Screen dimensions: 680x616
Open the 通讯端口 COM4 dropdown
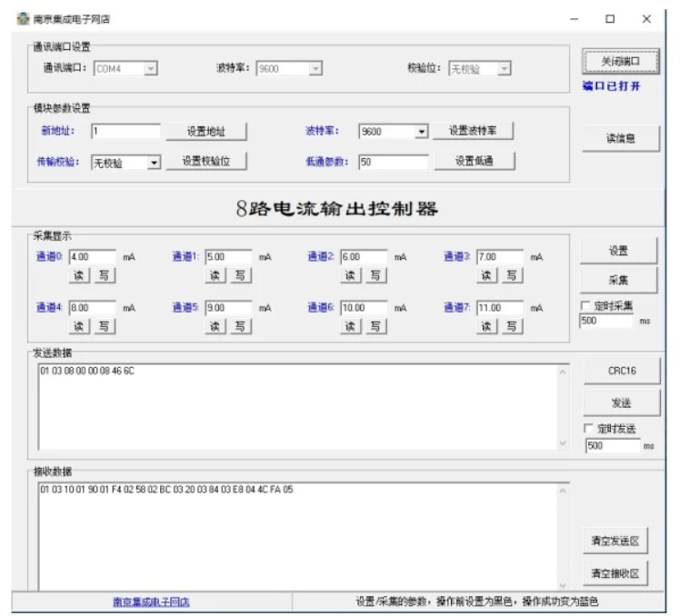(x=151, y=68)
